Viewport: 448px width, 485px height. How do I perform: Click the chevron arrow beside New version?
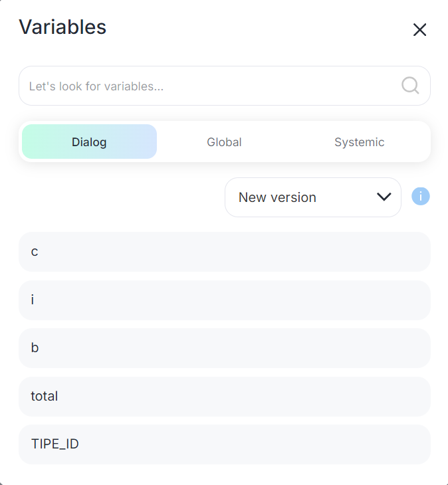point(384,197)
